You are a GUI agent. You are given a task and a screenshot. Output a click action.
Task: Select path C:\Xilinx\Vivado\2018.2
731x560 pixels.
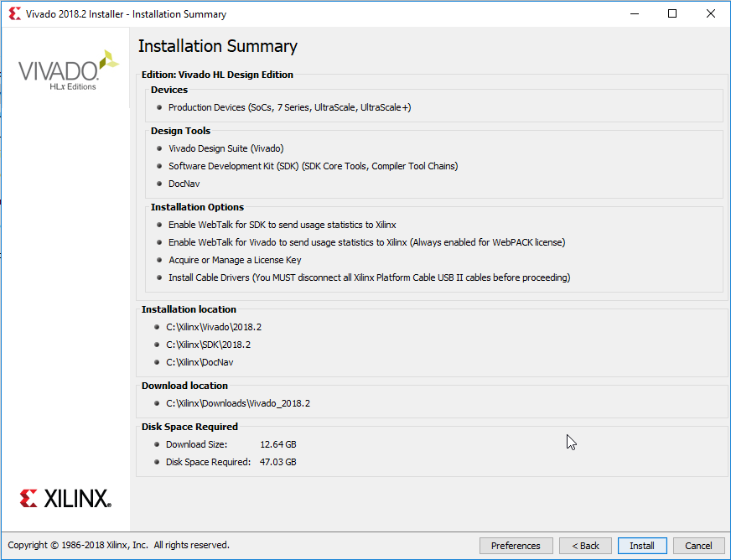tap(214, 327)
